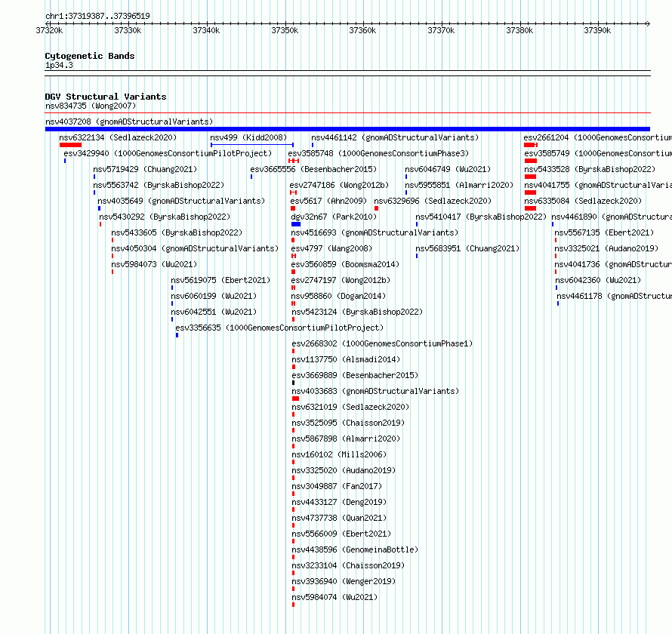
Task: Open variant nsv958860 (Dogan2014)
Action: coord(338,296)
